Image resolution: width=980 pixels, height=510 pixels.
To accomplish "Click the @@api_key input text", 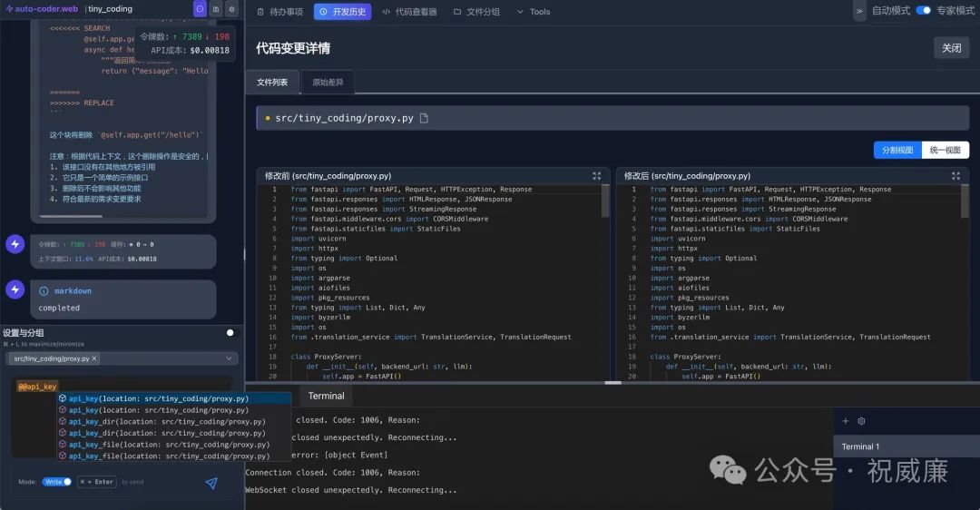I will (x=37, y=387).
